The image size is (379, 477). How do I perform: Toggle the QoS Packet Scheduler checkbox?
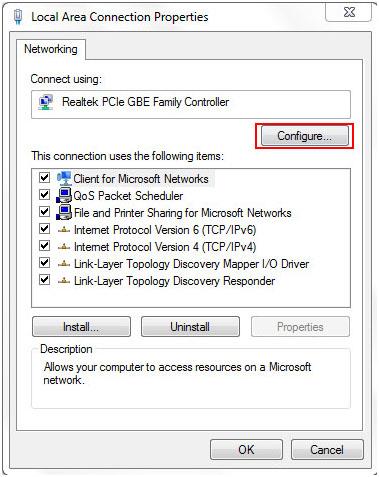[x=44, y=194]
